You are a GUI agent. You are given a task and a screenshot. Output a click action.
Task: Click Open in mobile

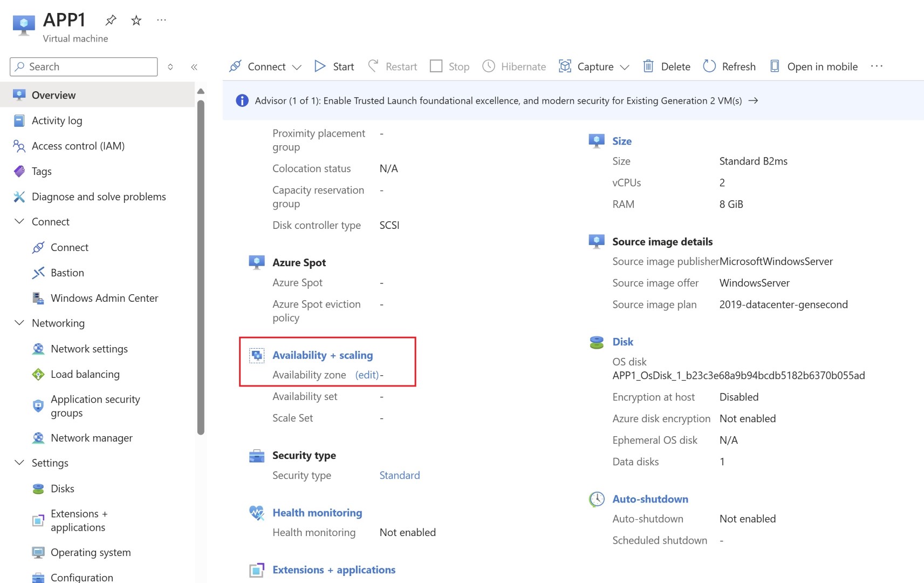[813, 66]
